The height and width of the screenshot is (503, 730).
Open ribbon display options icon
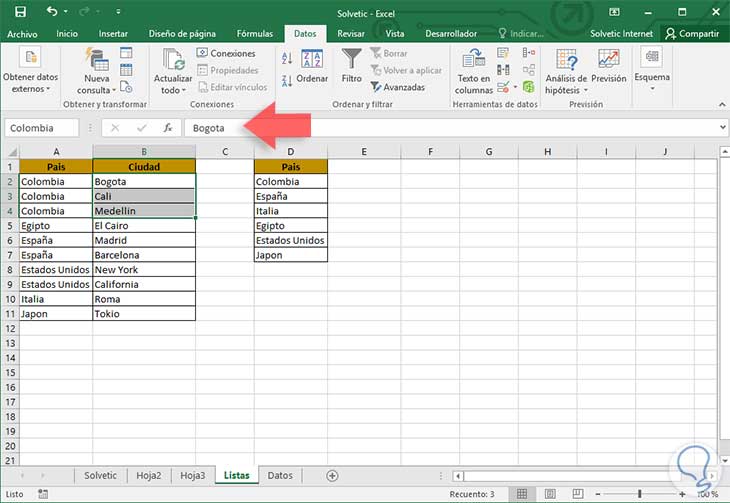pyautogui.click(x=614, y=12)
